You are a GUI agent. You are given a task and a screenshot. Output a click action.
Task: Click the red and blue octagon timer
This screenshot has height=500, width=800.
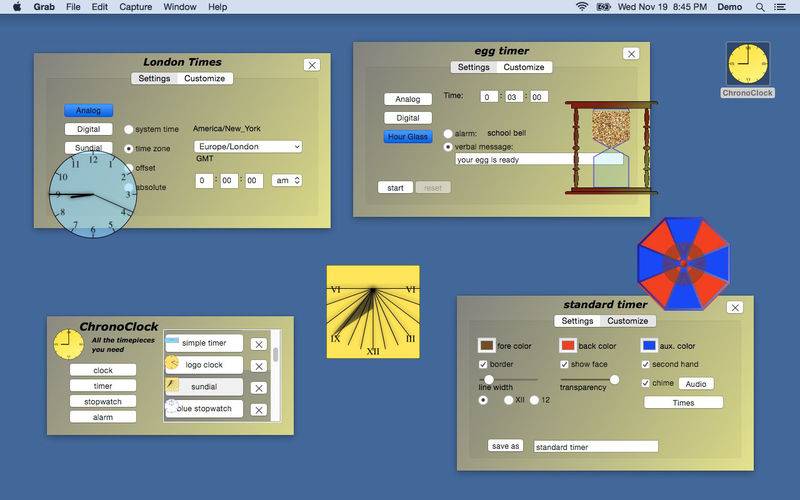coord(683,263)
